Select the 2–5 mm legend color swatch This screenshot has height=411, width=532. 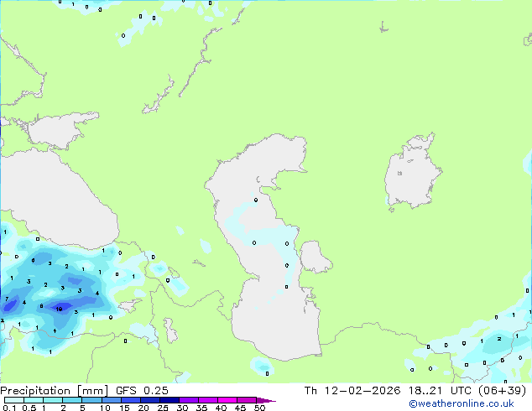(72, 400)
